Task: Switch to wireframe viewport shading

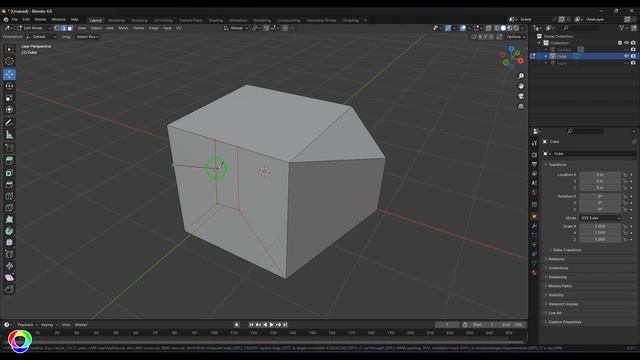Action: (497, 28)
